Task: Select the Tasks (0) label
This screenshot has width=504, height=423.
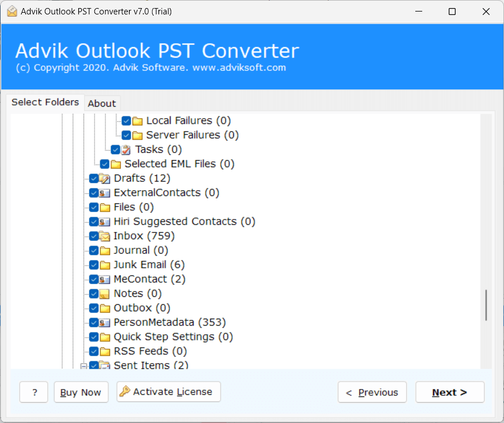Action: tap(158, 150)
